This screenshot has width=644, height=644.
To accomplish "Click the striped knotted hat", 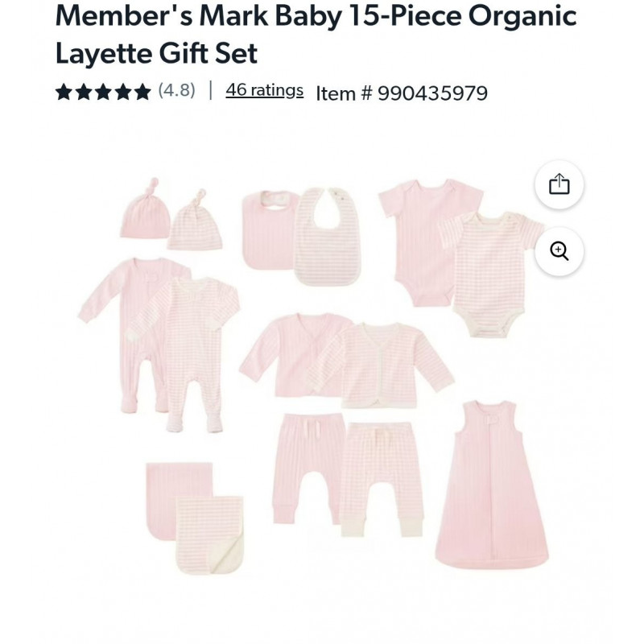I will (x=195, y=220).
